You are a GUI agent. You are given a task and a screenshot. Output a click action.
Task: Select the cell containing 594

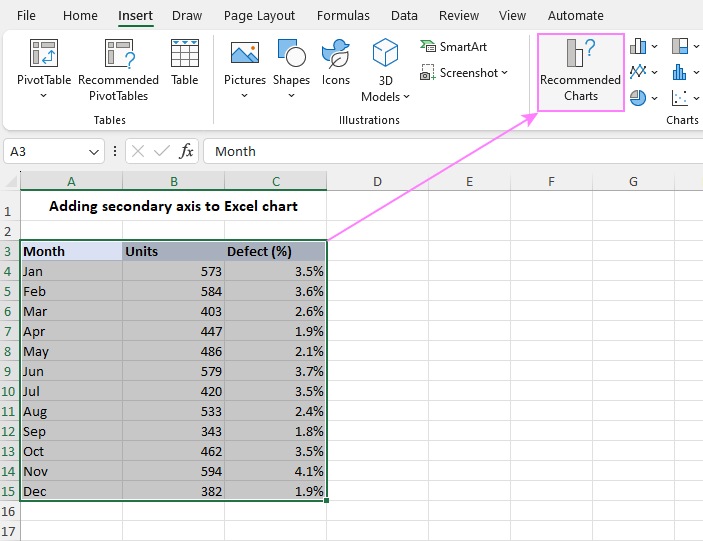(174, 471)
